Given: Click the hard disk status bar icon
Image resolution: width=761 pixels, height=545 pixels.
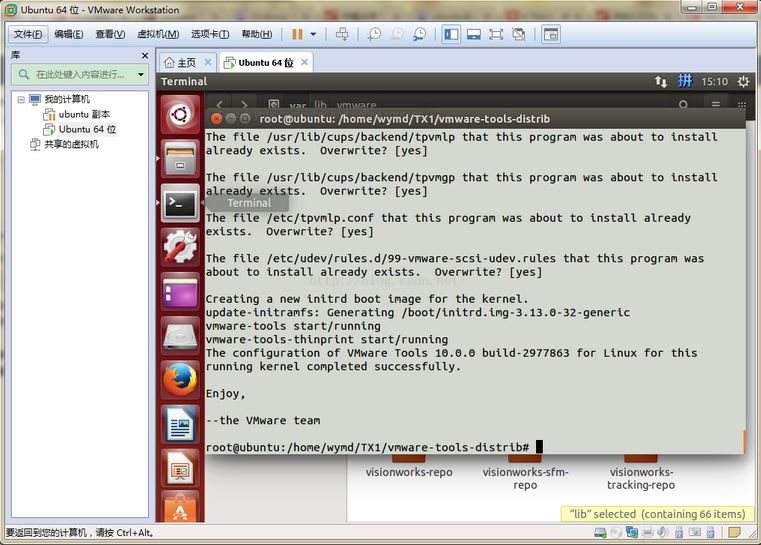Looking at the screenshot, I should (x=600, y=532).
